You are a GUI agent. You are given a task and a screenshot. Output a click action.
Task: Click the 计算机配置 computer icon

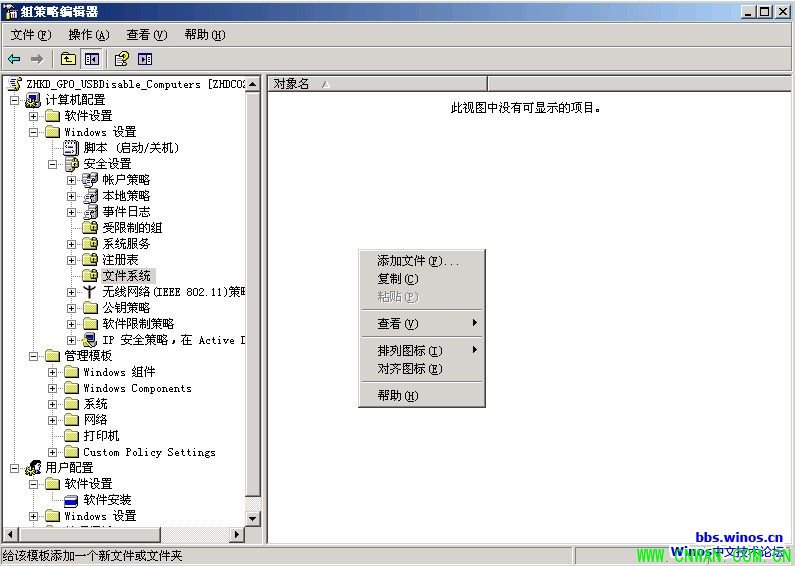coord(33,100)
